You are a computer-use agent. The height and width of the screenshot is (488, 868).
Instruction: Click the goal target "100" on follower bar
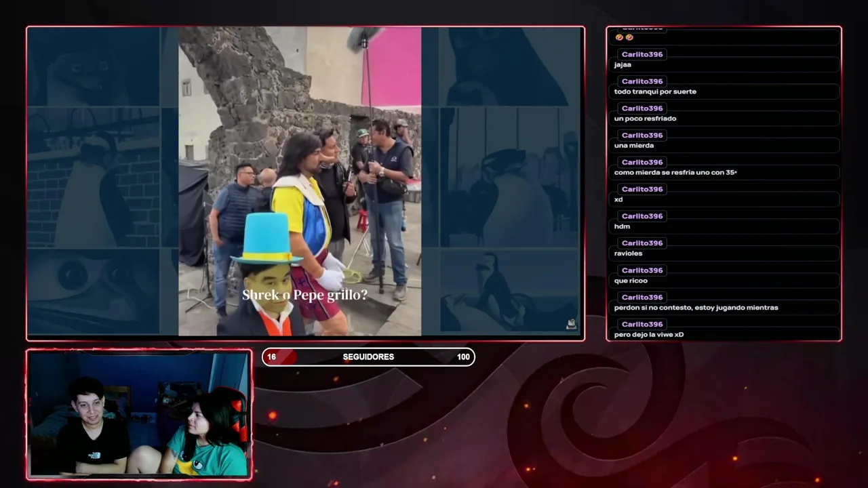click(x=463, y=357)
